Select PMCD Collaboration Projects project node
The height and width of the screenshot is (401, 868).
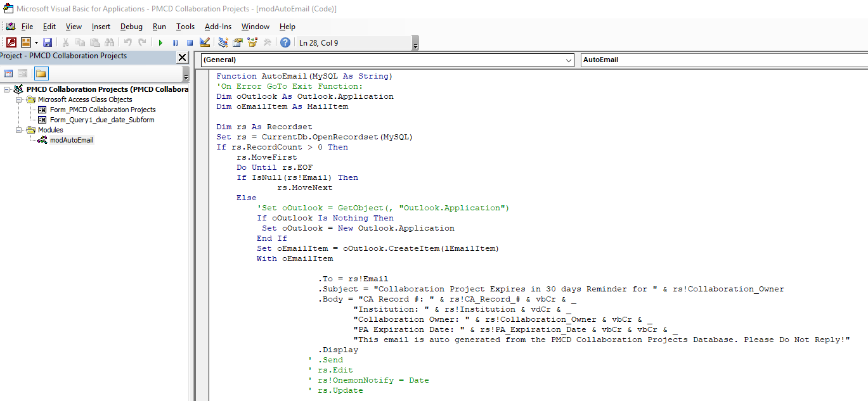point(107,89)
